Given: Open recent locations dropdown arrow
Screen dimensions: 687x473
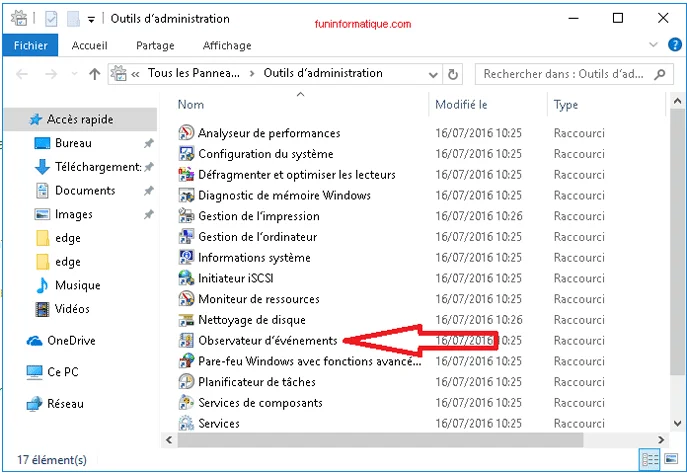Looking at the screenshot, I should click(72, 74).
